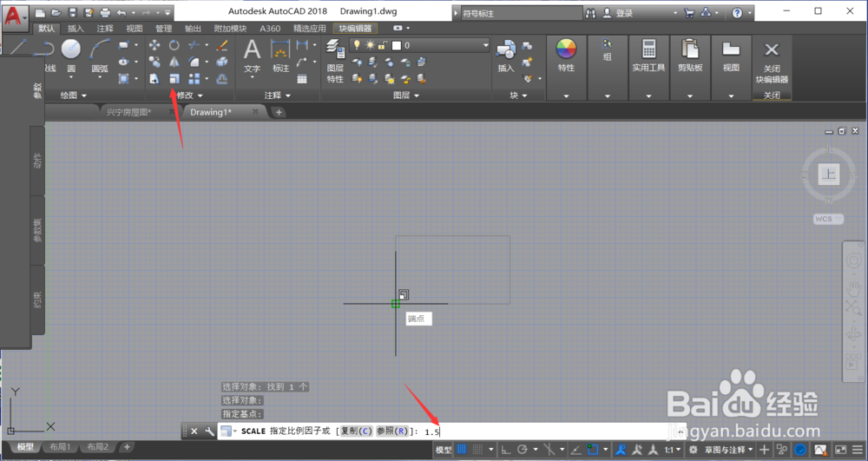Screen dimensions: 868x461
Task: Select the Array tool
Action: point(194,79)
